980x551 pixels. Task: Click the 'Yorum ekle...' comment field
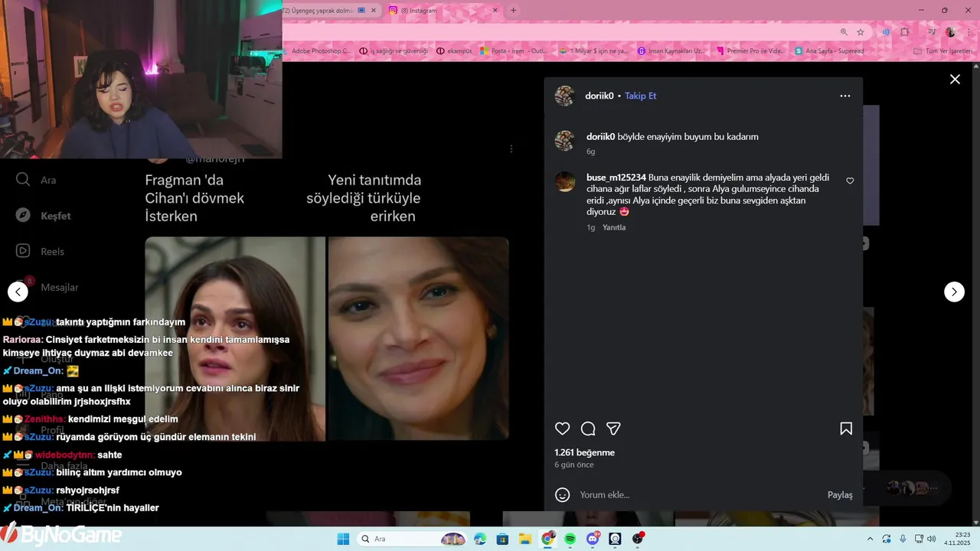(x=698, y=495)
